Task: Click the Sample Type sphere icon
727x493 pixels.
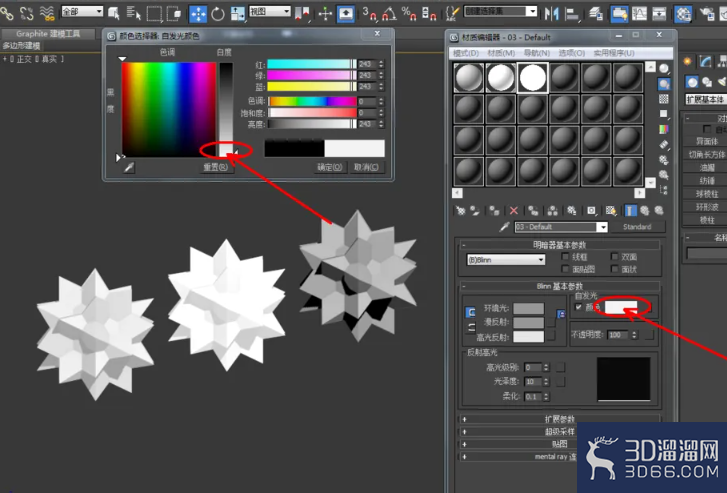Action: [x=664, y=69]
